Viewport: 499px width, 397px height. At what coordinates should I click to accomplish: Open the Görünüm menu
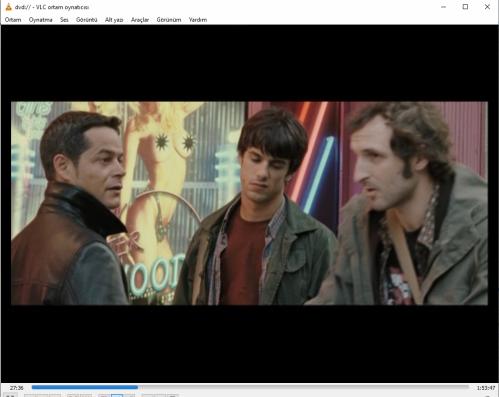[169, 20]
